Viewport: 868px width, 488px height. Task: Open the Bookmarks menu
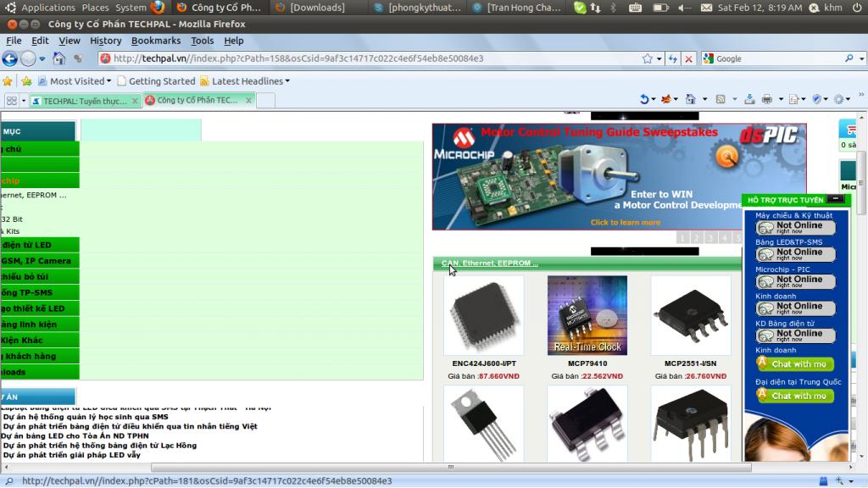pos(156,41)
